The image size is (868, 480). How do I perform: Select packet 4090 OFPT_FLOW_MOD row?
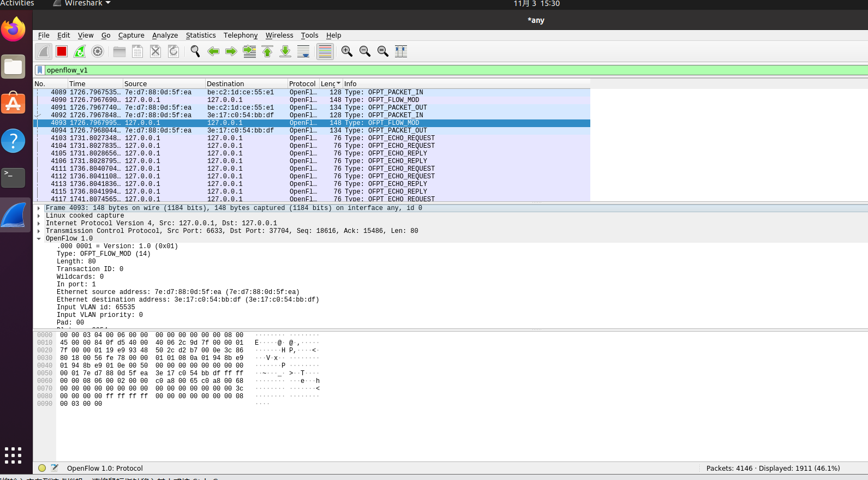coord(312,100)
